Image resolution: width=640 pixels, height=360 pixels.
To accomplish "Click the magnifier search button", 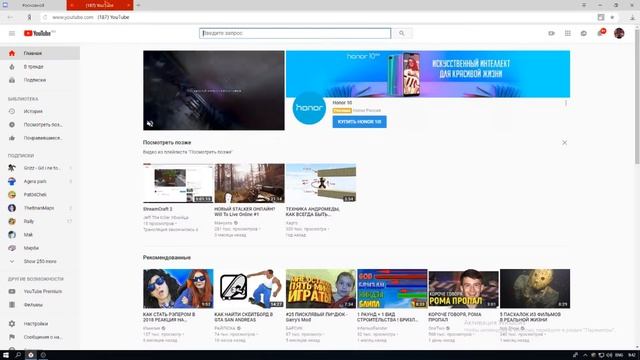I will 402,33.
